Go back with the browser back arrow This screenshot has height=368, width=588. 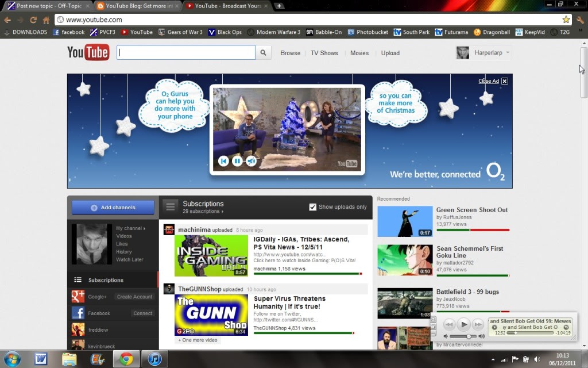(7, 20)
